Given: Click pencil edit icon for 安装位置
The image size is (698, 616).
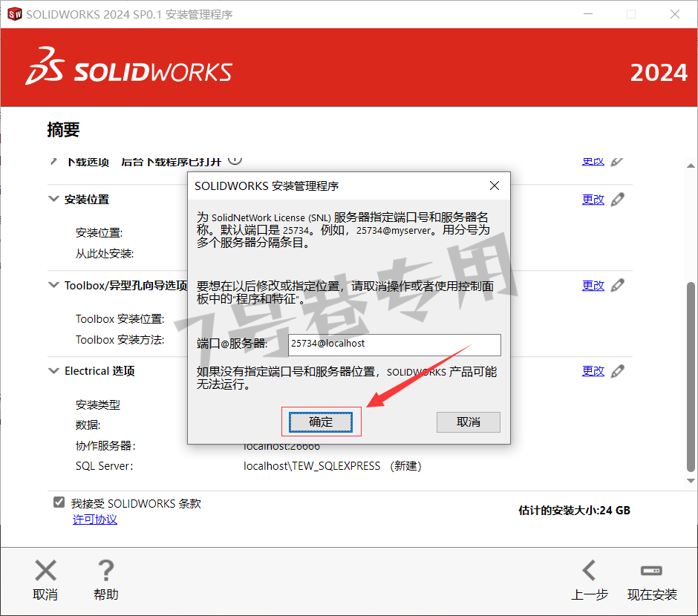Looking at the screenshot, I should (x=617, y=199).
